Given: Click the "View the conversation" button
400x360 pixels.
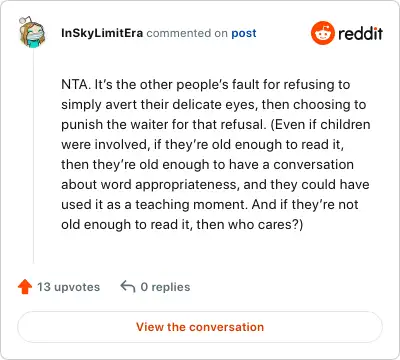Looking at the screenshot, I should tap(200, 327).
